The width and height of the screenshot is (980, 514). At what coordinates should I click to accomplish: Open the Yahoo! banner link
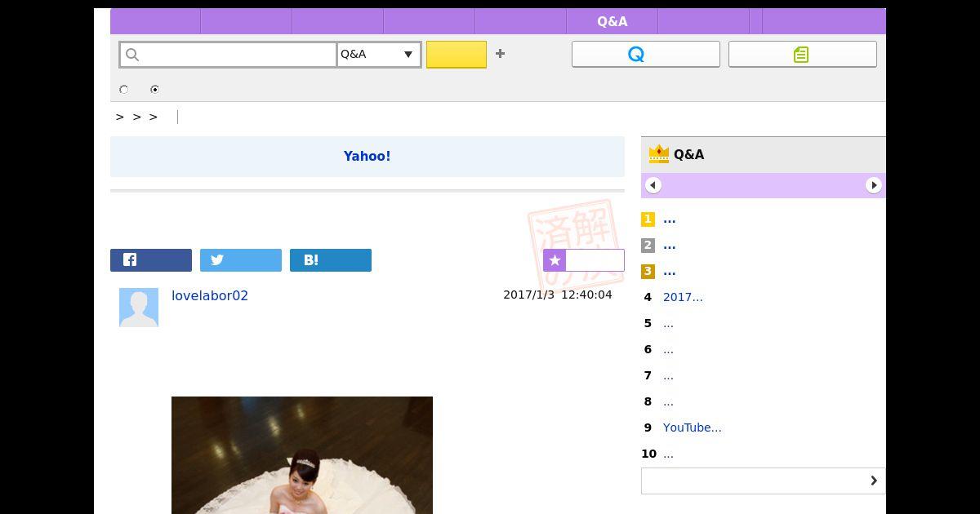click(367, 156)
